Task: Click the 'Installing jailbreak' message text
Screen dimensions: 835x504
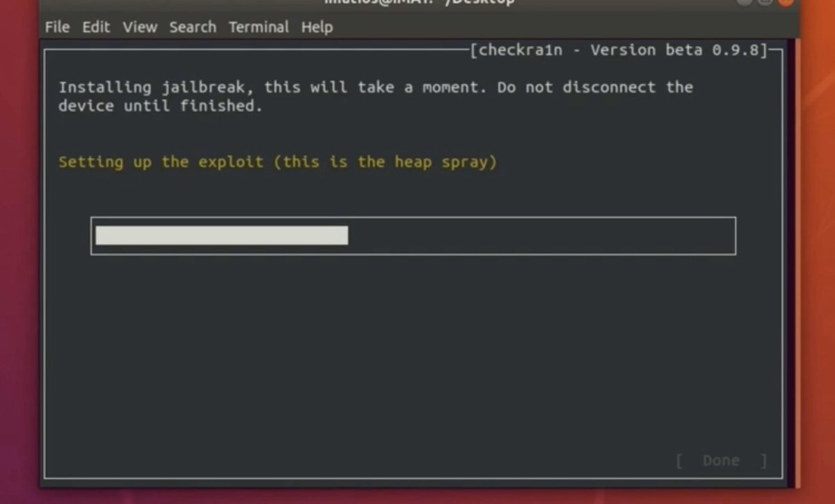Action: (376, 97)
